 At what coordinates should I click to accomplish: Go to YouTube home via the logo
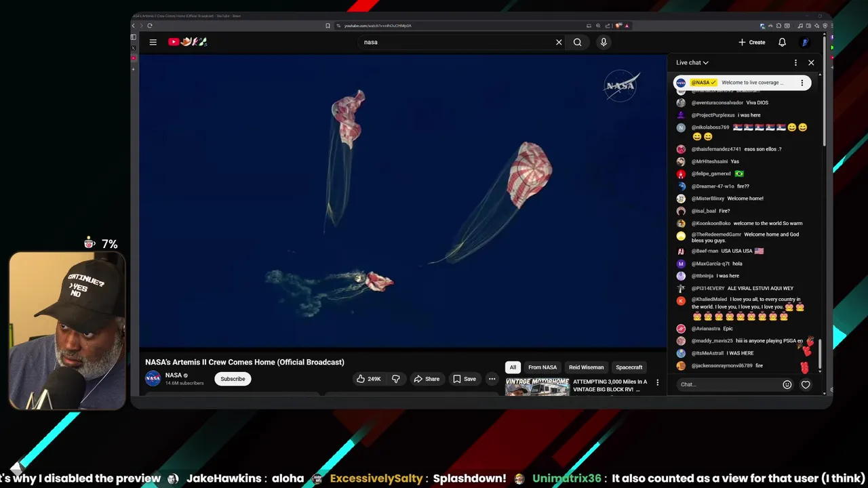(187, 42)
